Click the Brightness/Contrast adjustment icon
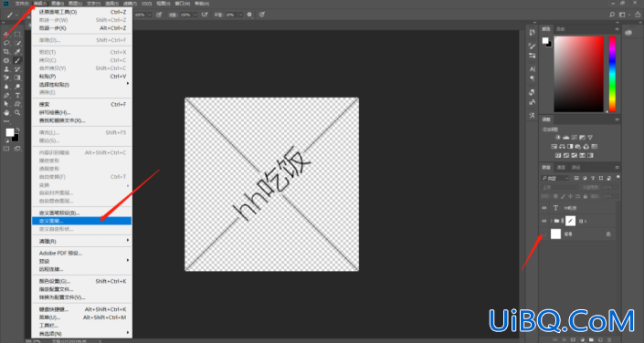Viewport: 644px width, 343px height. (x=557, y=138)
